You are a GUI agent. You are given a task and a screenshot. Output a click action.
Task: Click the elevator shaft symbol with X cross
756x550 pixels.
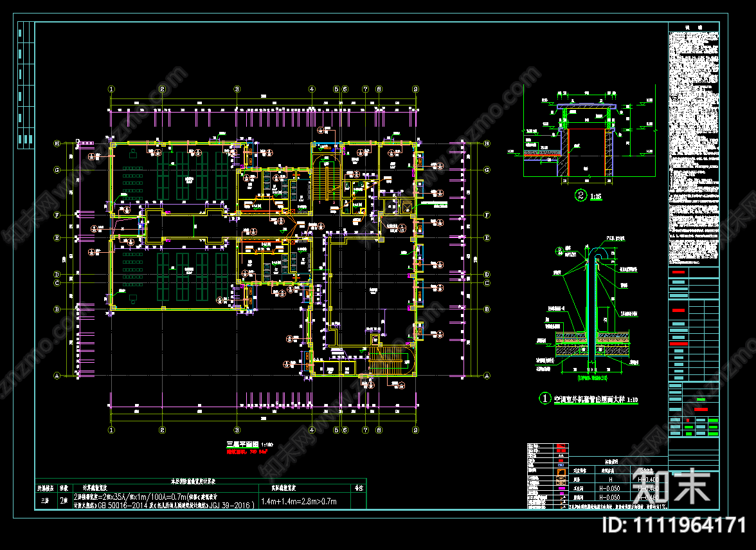pyautogui.click(x=406, y=206)
